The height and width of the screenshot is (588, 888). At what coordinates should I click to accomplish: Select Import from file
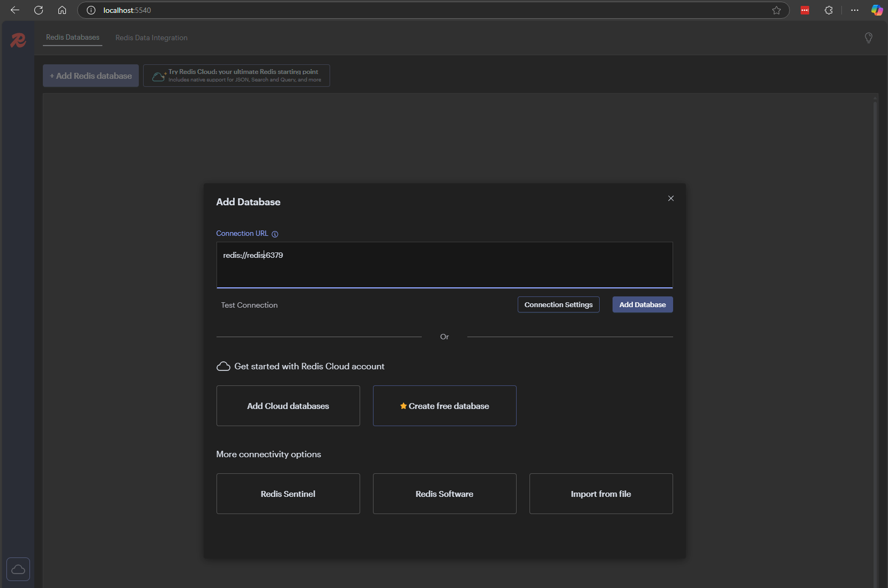[601, 494]
